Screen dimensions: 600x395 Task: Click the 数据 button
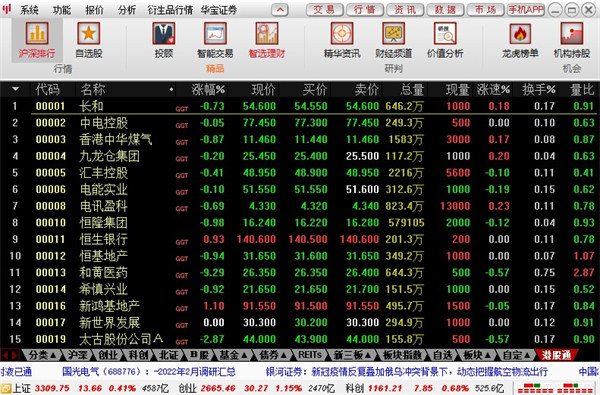(445, 10)
